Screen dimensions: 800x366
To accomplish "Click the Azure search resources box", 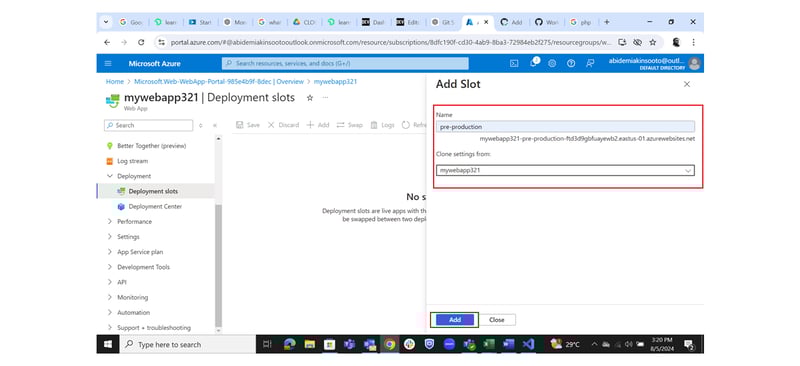I will click(x=345, y=63).
